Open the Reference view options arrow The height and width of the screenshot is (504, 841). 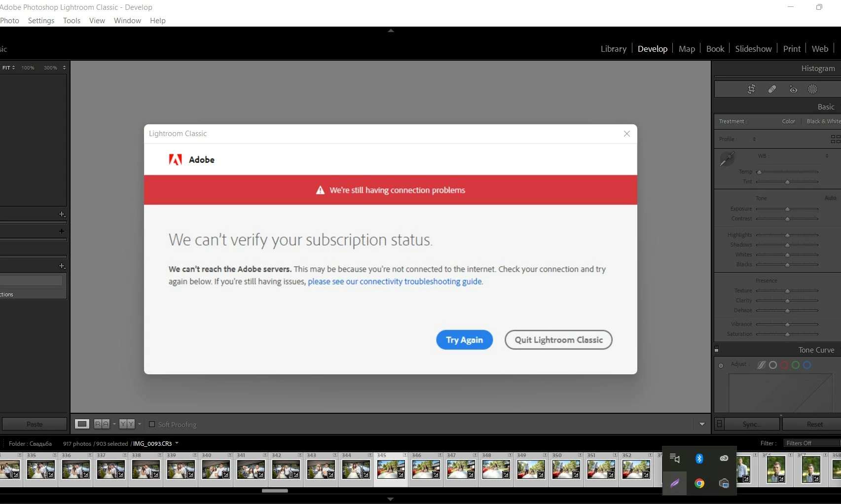pos(114,424)
